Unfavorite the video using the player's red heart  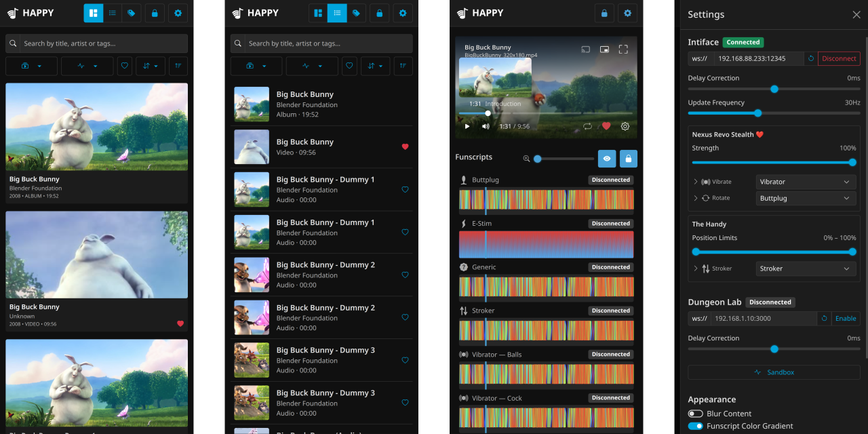[606, 126]
